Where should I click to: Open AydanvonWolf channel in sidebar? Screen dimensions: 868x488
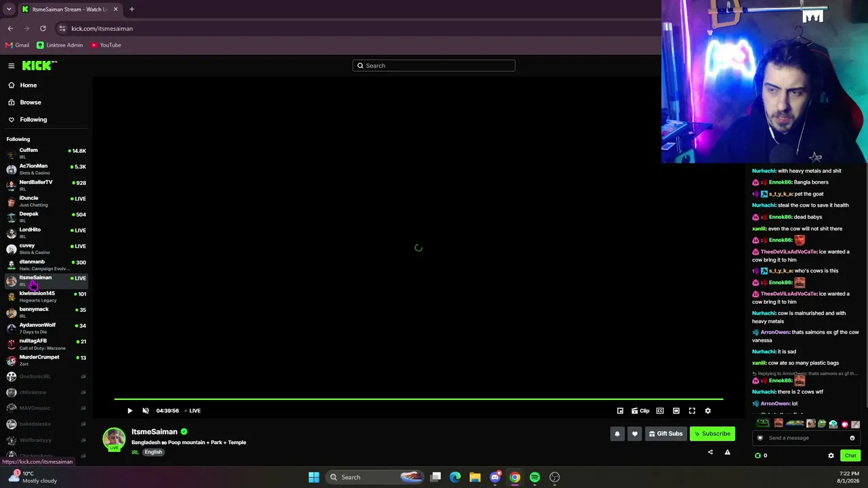pos(46,328)
